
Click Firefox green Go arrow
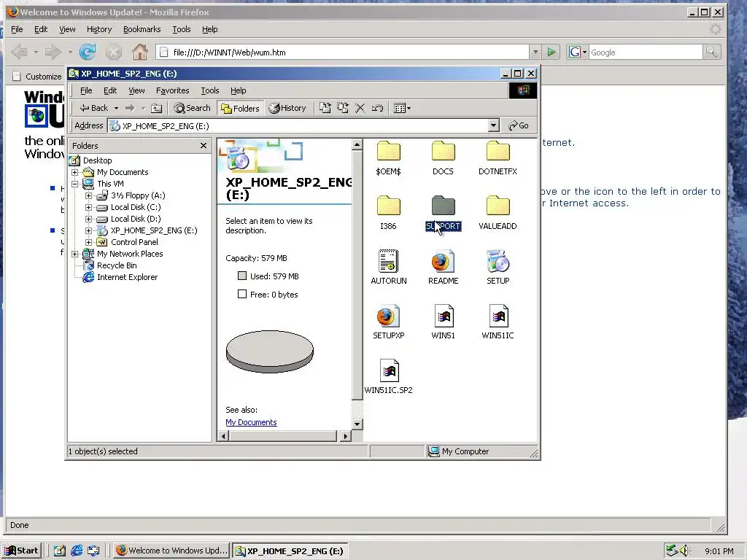point(551,52)
